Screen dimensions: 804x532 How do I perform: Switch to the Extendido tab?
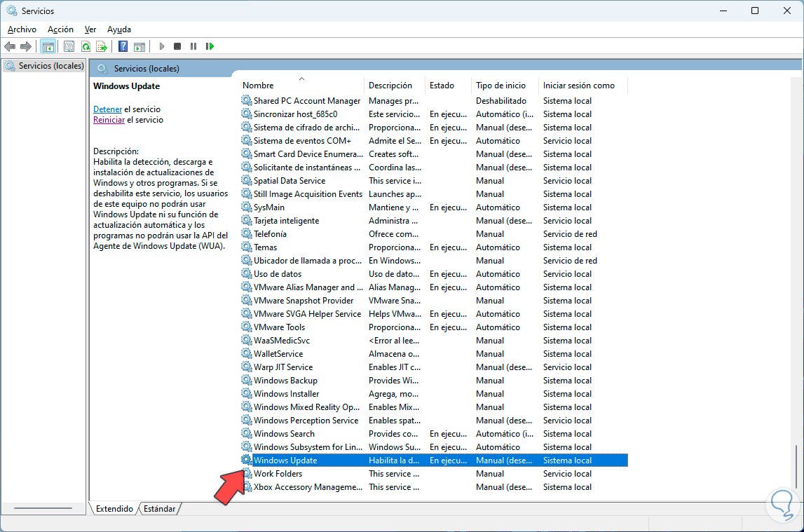[x=114, y=508]
